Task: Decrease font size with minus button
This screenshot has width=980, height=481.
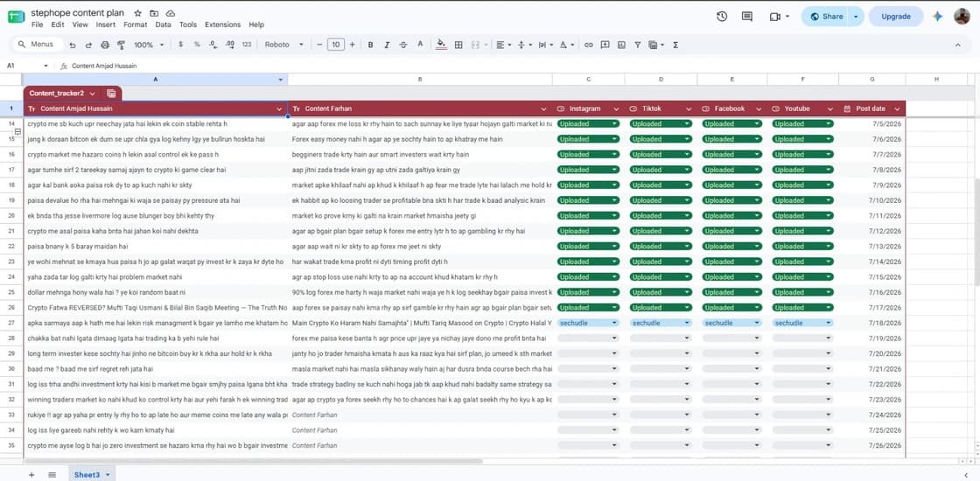Action: [319, 45]
